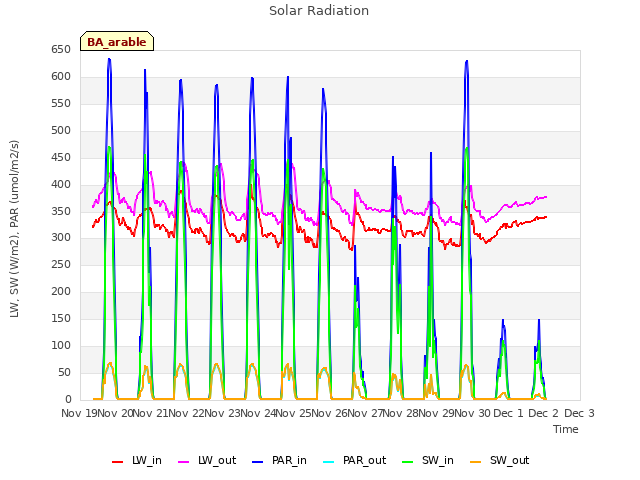640x480 pixels.
Task: Click the cyan PAR_out legend swatch
Action: click(329, 462)
